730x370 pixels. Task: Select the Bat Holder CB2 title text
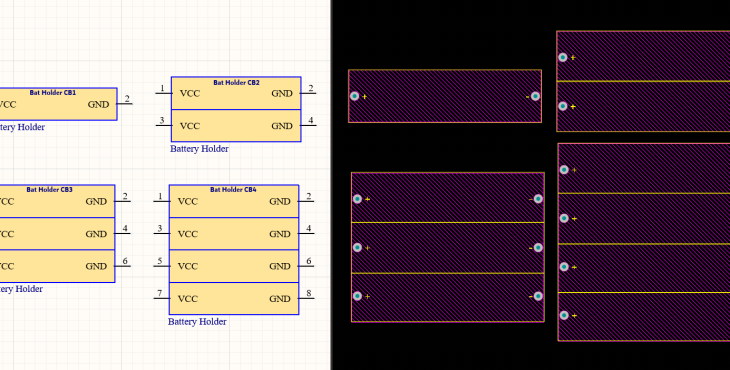tap(236, 83)
